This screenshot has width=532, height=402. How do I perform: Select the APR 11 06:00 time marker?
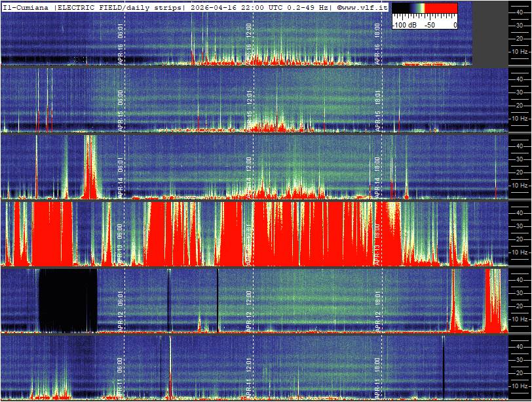coord(121,372)
